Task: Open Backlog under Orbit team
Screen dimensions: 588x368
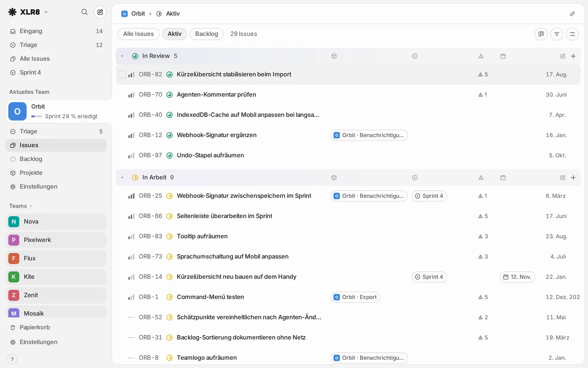Action: tap(56, 159)
